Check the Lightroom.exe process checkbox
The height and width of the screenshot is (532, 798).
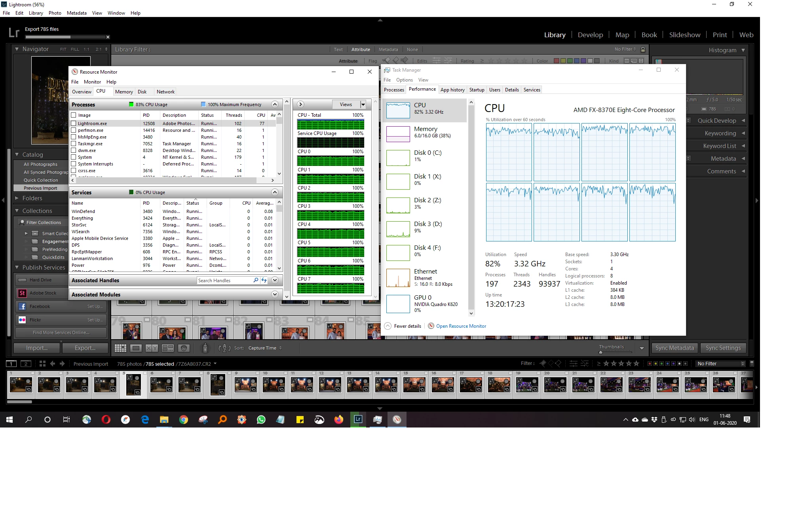tap(74, 123)
